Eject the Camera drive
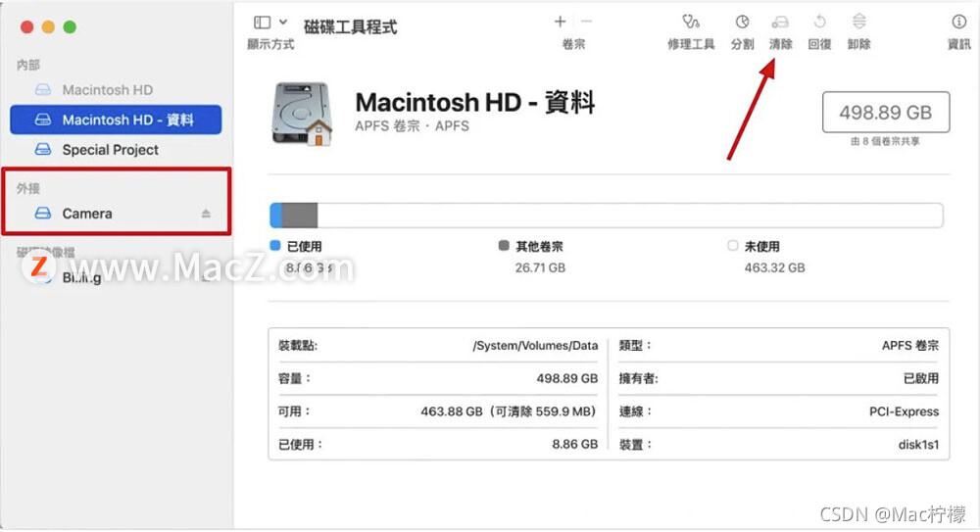The image size is (980, 532). point(206,214)
